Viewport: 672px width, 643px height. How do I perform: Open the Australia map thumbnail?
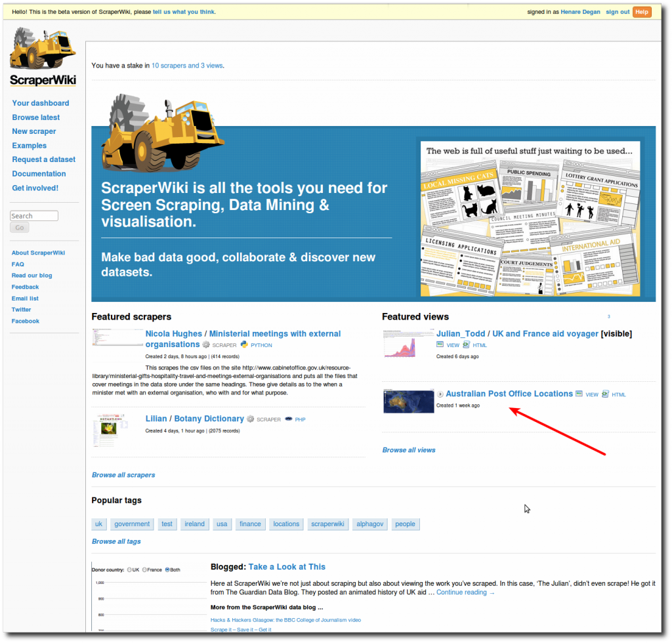(x=409, y=402)
